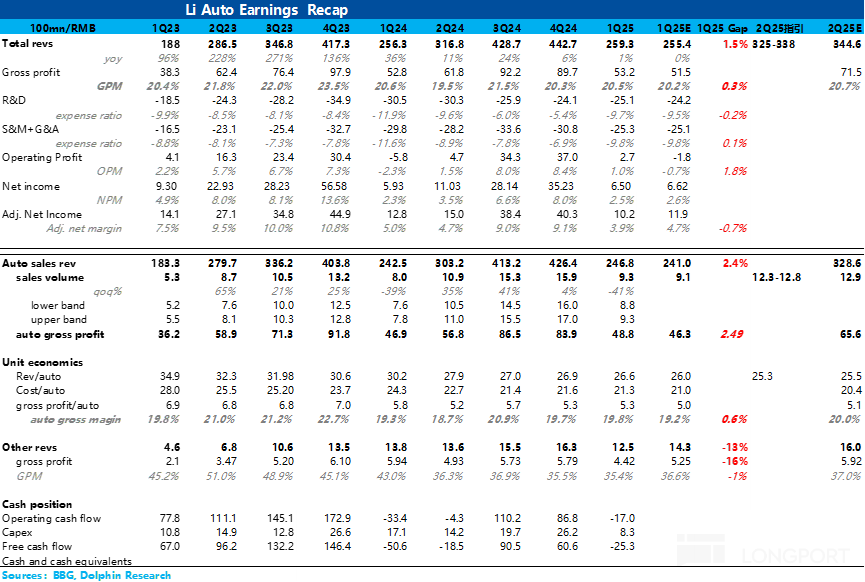The width and height of the screenshot is (865, 582).
Task: Click the 4Q23 column header
Action: pyautogui.click(x=336, y=28)
